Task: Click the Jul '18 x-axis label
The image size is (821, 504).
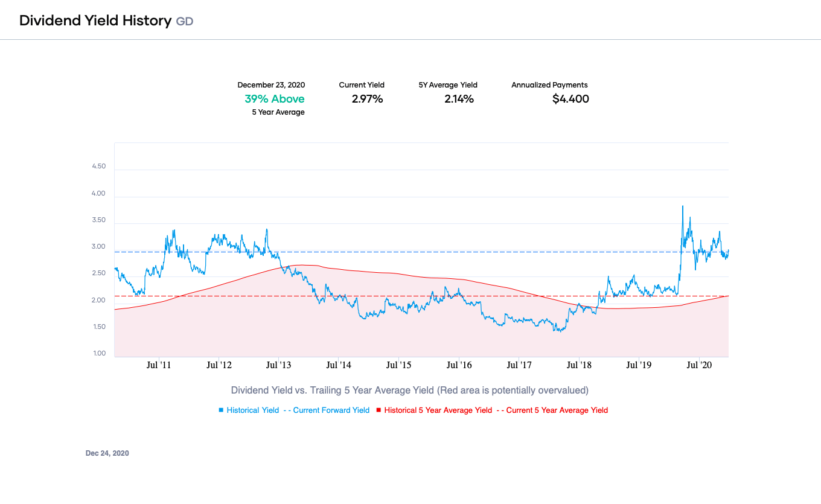Action: click(x=578, y=365)
